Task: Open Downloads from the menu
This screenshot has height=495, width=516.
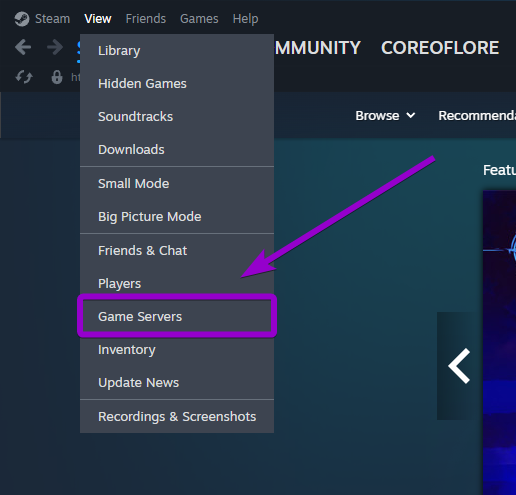Action: coord(177,149)
